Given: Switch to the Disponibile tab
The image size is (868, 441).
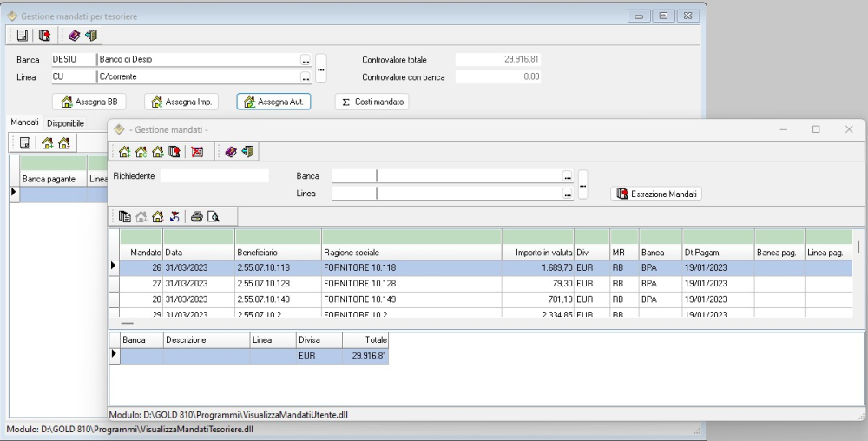Looking at the screenshot, I should tap(65, 124).
